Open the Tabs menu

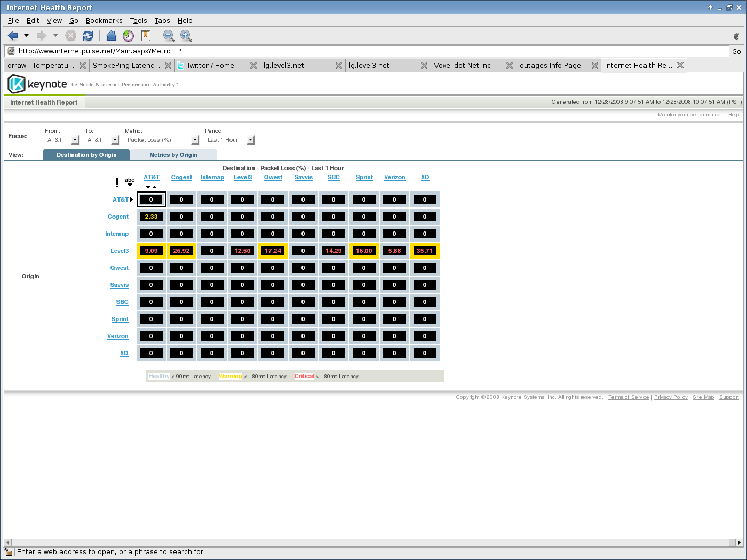[x=162, y=21]
